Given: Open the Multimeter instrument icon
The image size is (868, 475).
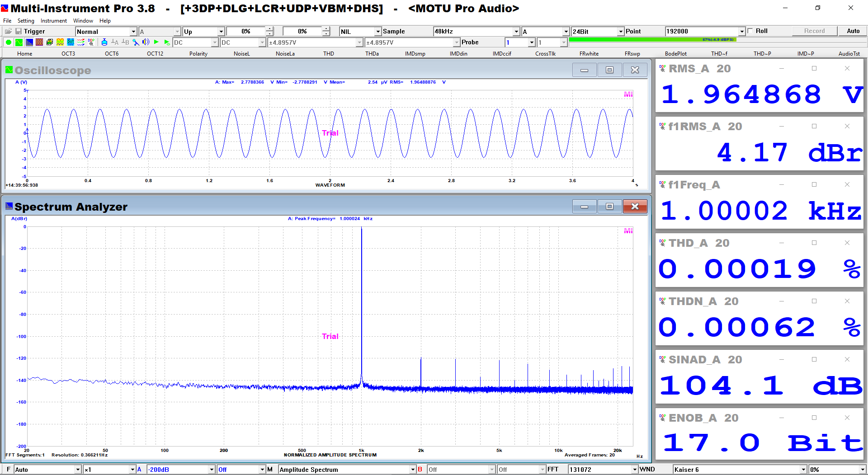Looking at the screenshot, I should [39, 42].
